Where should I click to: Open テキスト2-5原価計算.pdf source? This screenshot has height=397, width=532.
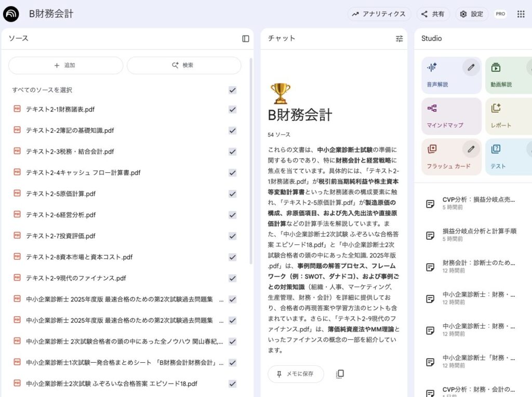tap(61, 194)
